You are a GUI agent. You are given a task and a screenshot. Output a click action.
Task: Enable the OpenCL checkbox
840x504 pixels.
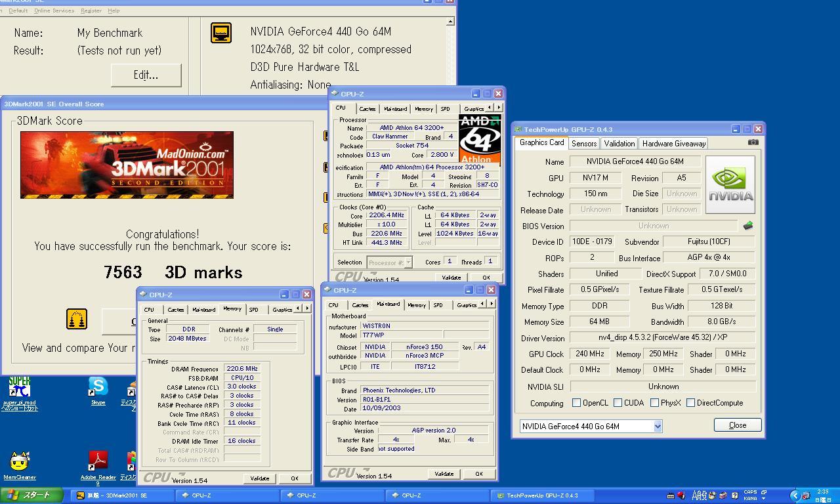pos(576,403)
